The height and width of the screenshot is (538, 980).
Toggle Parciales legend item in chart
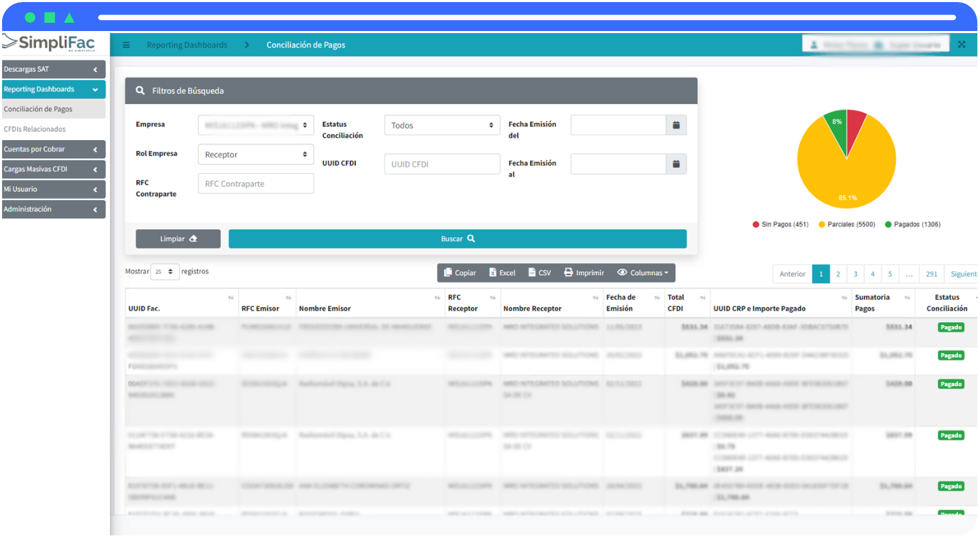[x=846, y=224]
